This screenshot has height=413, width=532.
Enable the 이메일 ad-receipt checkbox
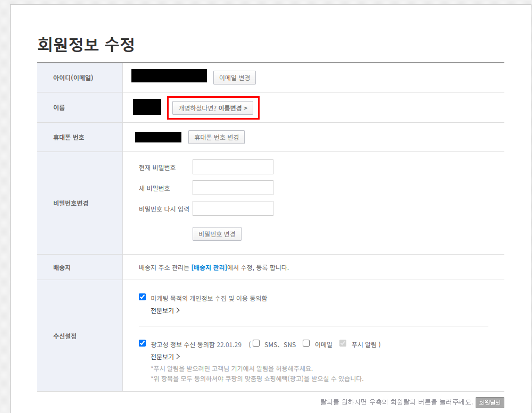[x=306, y=342]
